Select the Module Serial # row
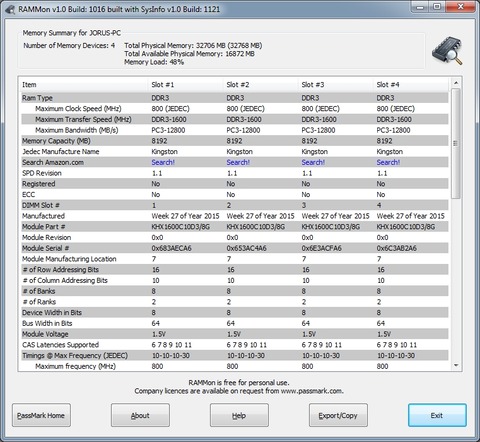 pyautogui.click(x=235, y=248)
